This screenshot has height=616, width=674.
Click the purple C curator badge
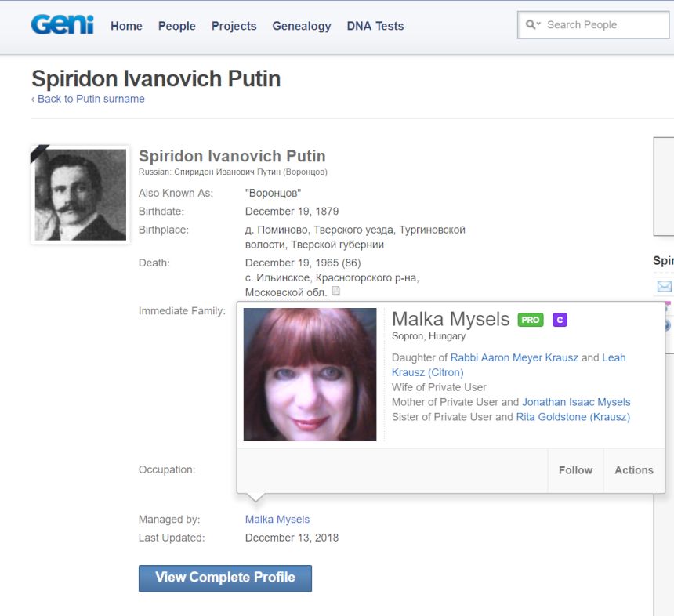560,320
